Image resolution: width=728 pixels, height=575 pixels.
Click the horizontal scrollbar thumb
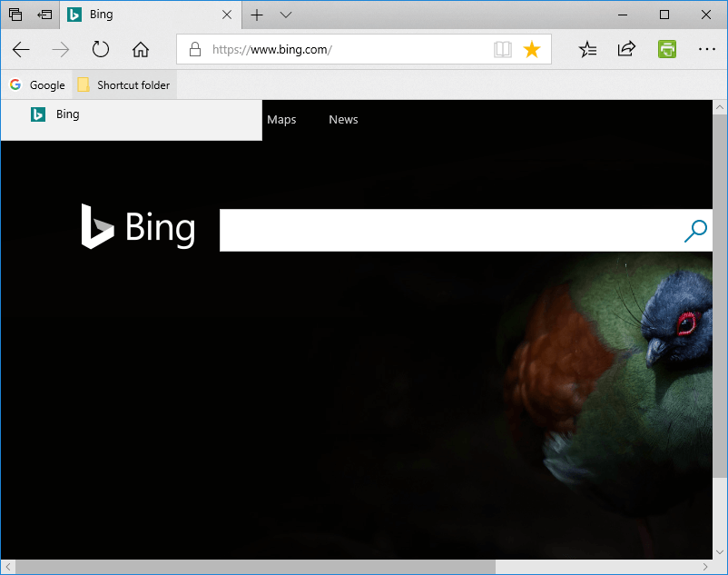pyautogui.click(x=255, y=567)
